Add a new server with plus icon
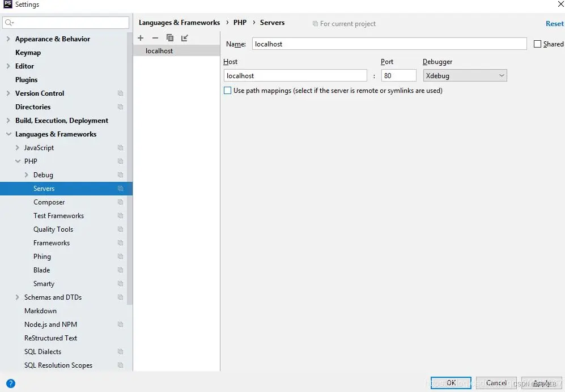Viewport: 565px width, 392px height. point(141,38)
